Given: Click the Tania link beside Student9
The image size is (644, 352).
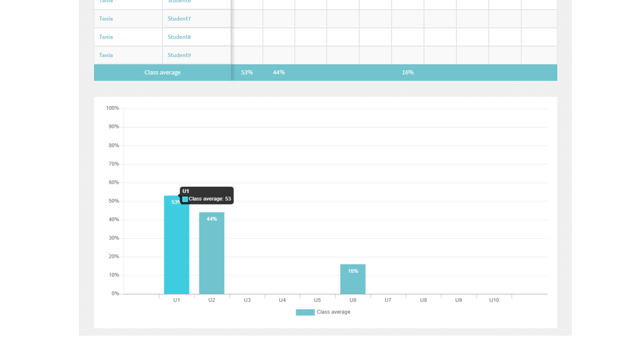Looking at the screenshot, I should [x=105, y=55].
